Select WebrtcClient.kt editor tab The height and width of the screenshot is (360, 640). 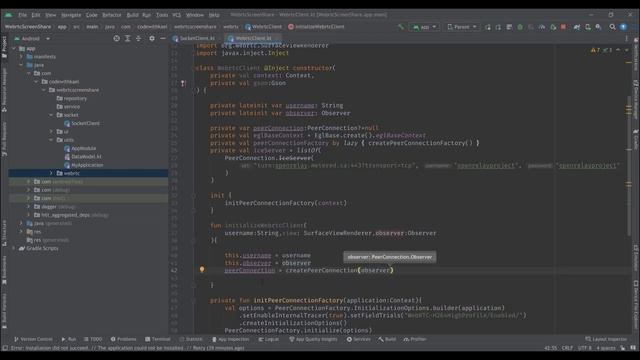click(x=253, y=38)
